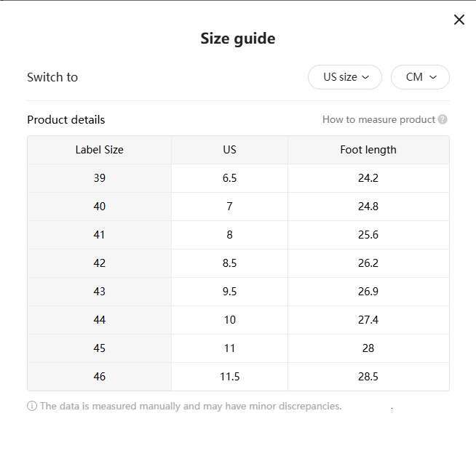Click the US size 11.5 cell
476x464 pixels.
[229, 377]
